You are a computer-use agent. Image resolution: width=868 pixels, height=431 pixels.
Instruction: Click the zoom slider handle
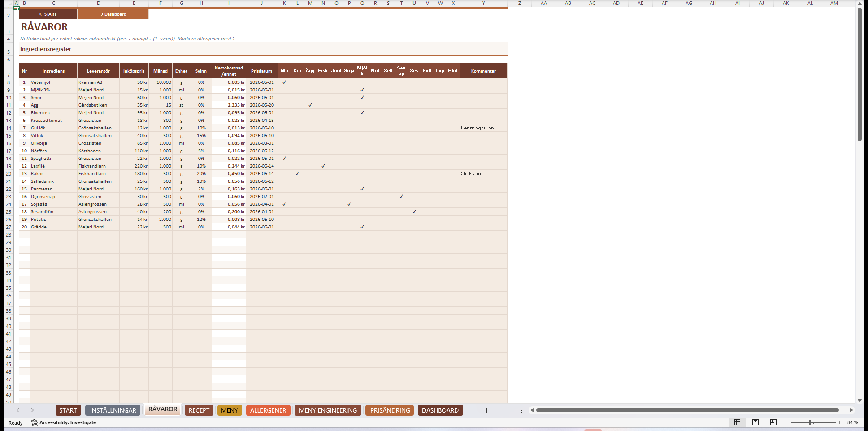coord(810,422)
